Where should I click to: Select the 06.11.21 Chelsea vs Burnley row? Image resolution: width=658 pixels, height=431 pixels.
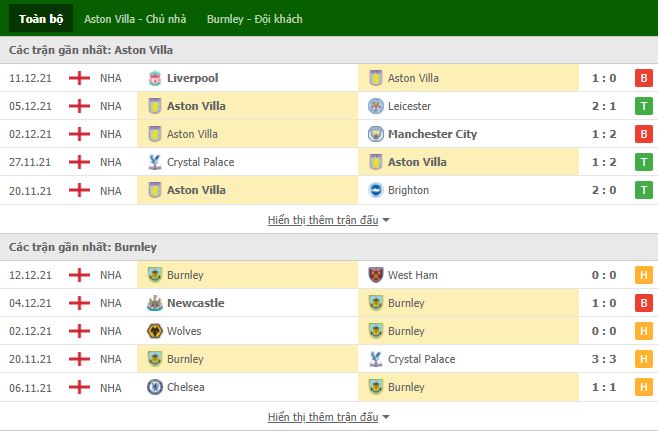click(329, 387)
